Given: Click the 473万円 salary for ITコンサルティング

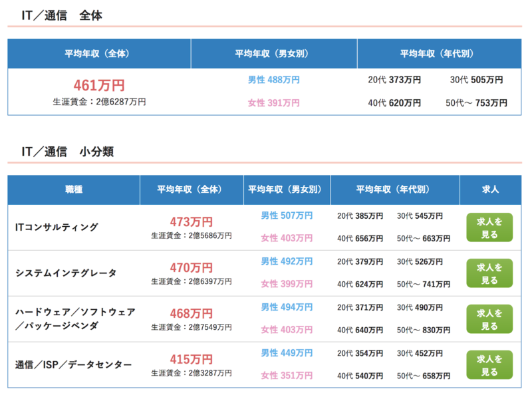Looking at the screenshot, I should point(192,222).
